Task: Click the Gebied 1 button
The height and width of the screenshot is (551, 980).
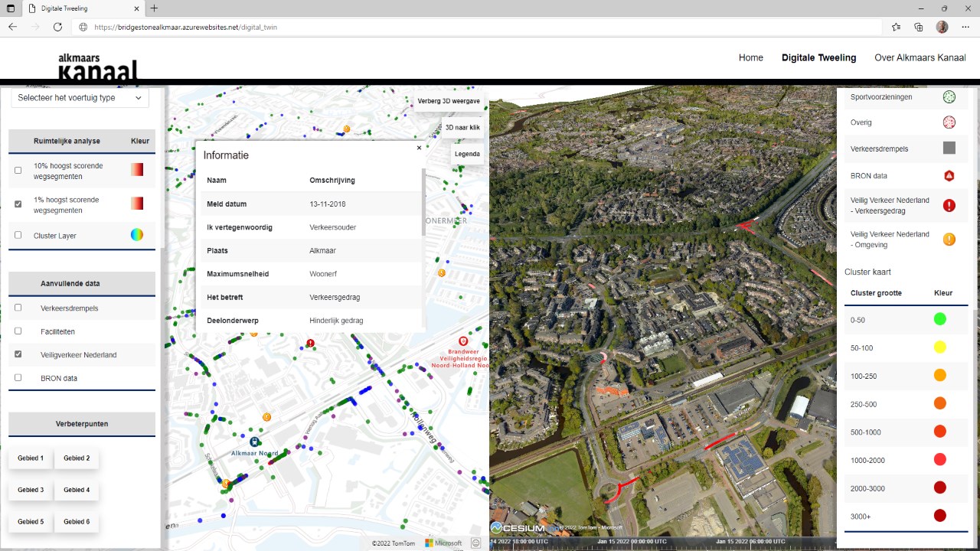Action: [31, 458]
